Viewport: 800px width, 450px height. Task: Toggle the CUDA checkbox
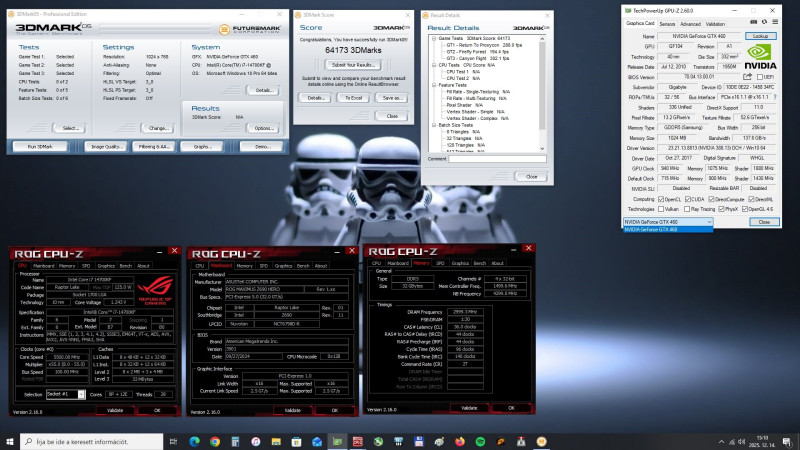(688, 199)
